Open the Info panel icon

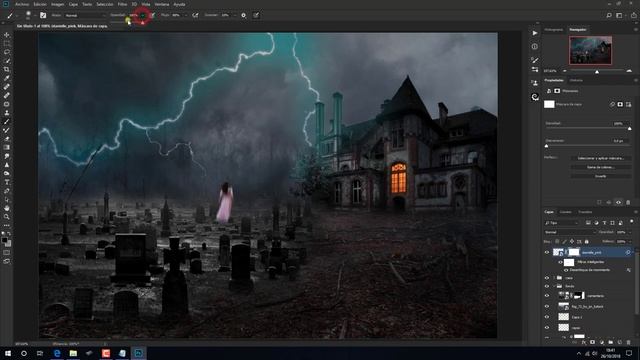click(x=535, y=47)
